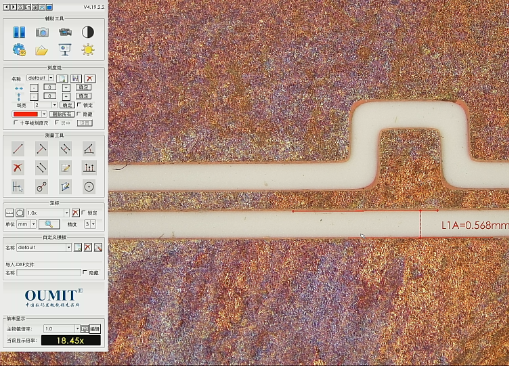The image size is (509, 366).
Task: Start recording with the video camera icon
Action: [65, 32]
